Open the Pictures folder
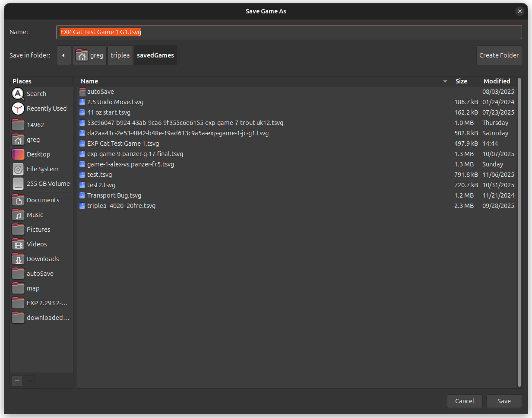This screenshot has width=532, height=418. (x=37, y=229)
